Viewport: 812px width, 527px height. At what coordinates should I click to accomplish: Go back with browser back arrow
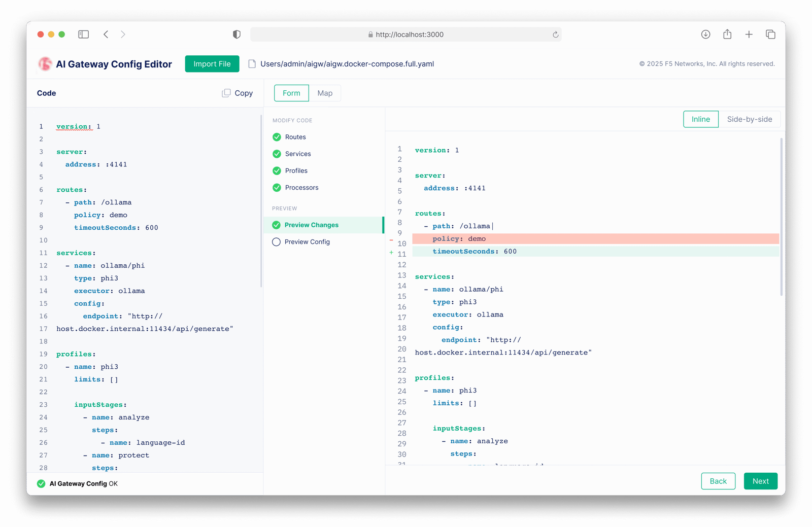[106, 34]
